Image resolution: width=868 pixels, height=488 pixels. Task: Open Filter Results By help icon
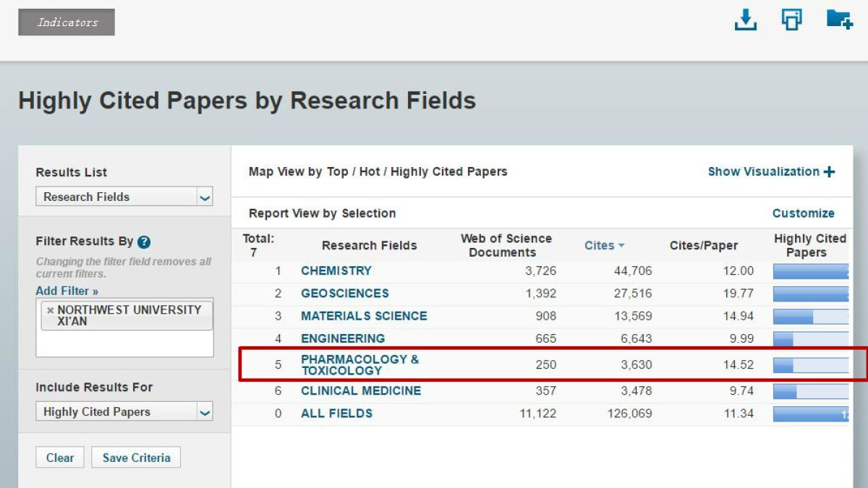(x=144, y=242)
